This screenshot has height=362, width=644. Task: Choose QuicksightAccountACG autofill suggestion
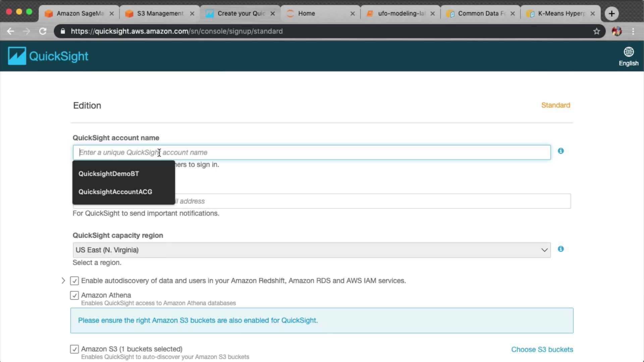click(115, 192)
